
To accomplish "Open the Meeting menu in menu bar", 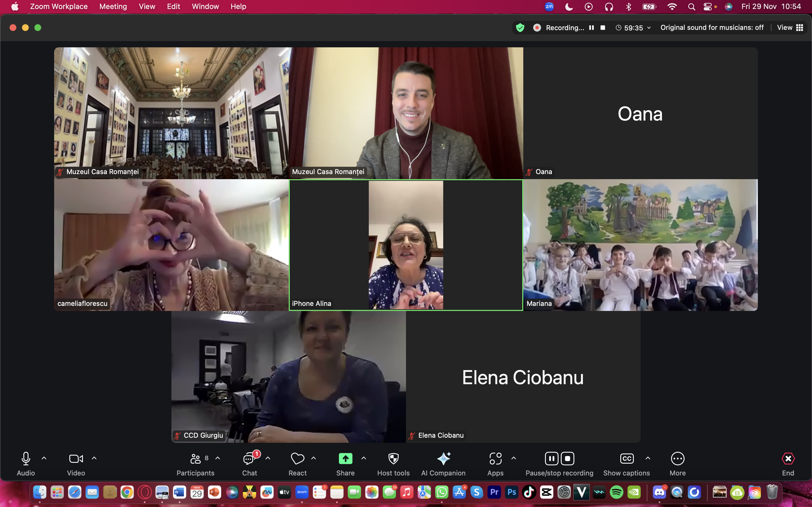I will pos(113,6).
